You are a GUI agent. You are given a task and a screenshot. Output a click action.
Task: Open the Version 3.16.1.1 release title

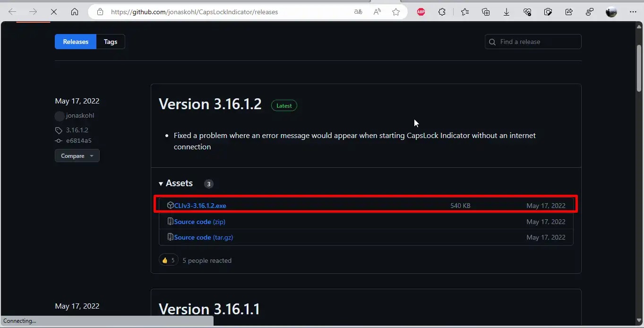click(x=209, y=309)
